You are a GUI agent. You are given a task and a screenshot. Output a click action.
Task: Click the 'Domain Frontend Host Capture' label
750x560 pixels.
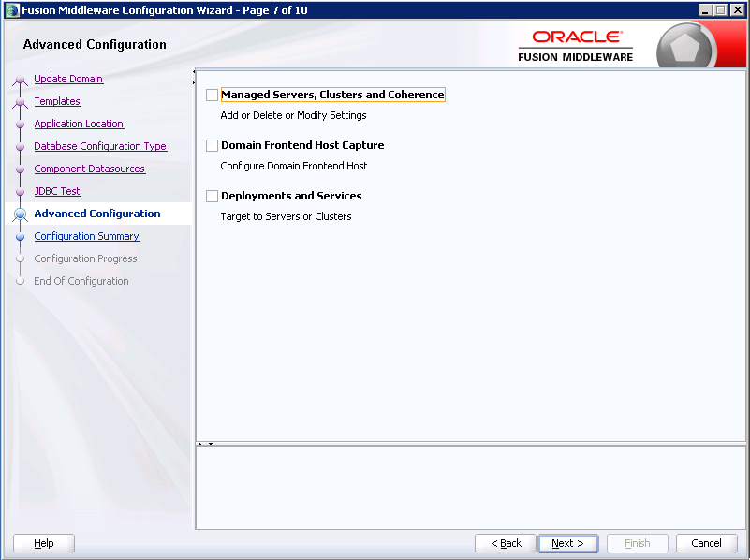(302, 145)
